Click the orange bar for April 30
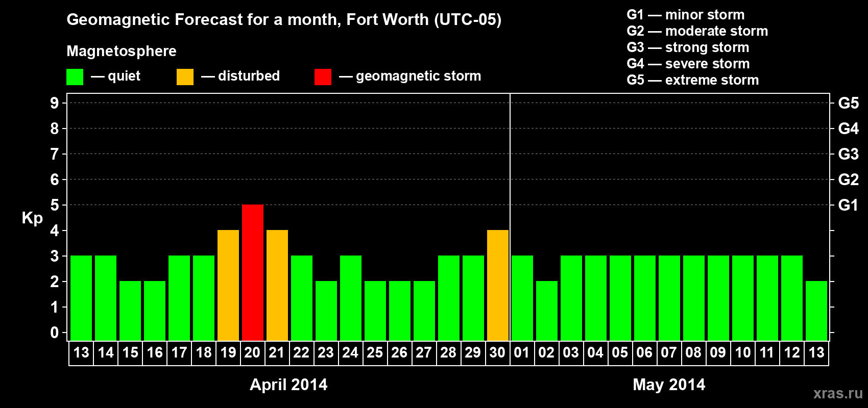The height and width of the screenshot is (408, 868). pos(498,285)
